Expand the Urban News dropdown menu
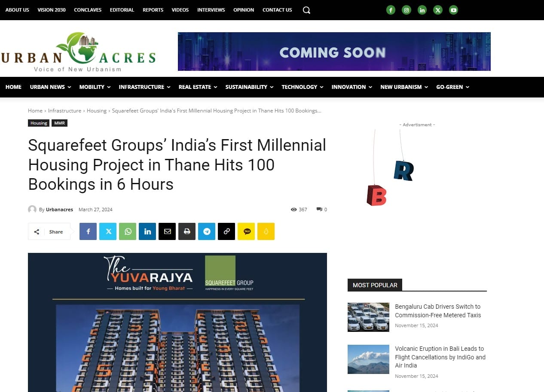This screenshot has width=544, height=392. click(50, 87)
